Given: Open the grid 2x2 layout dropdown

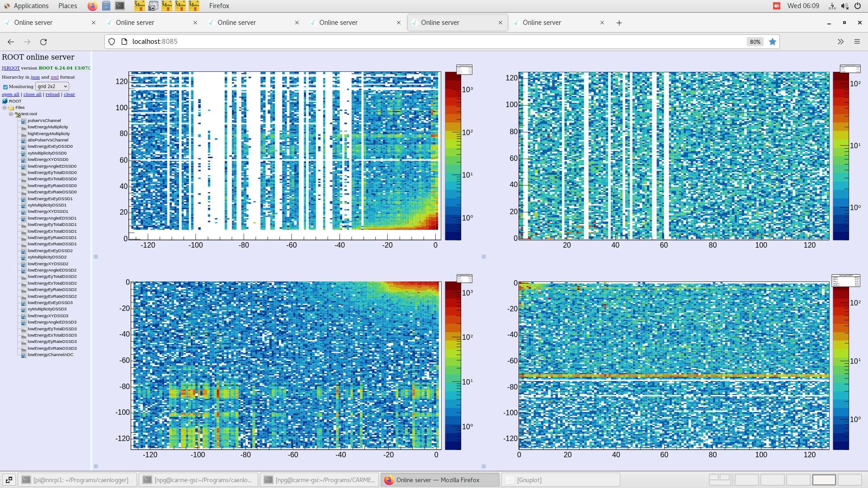Looking at the screenshot, I should click(x=52, y=86).
